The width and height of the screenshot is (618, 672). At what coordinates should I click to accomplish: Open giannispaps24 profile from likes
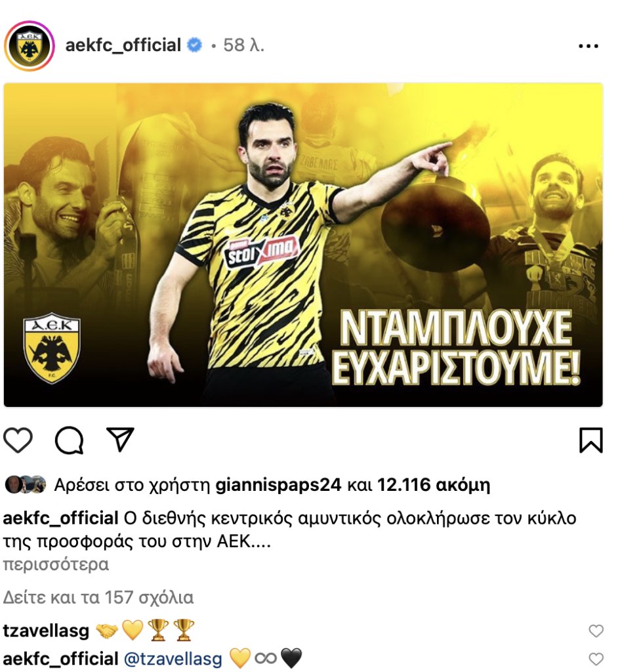pos(278,485)
